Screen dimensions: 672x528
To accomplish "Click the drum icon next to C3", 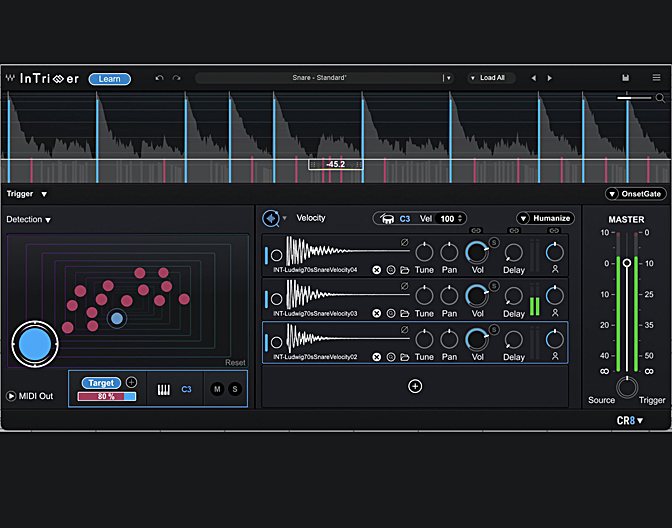I will pos(387,219).
